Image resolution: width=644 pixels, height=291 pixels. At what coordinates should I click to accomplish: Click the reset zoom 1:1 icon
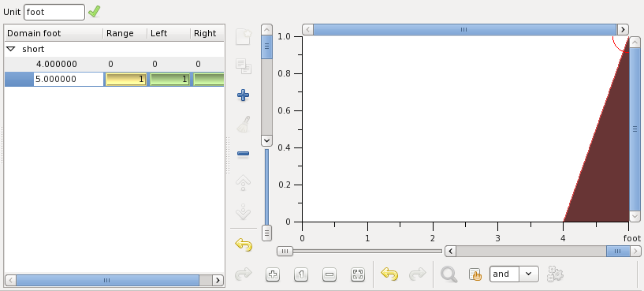301,274
